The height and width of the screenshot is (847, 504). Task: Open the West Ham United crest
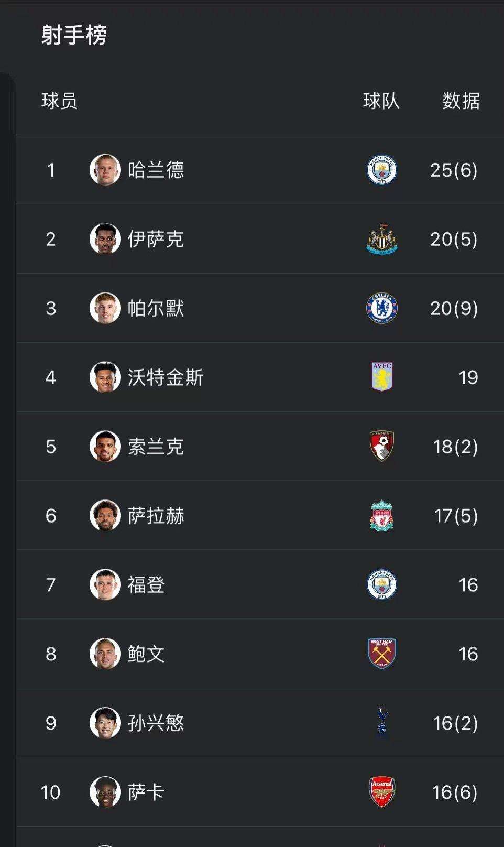pos(381,654)
